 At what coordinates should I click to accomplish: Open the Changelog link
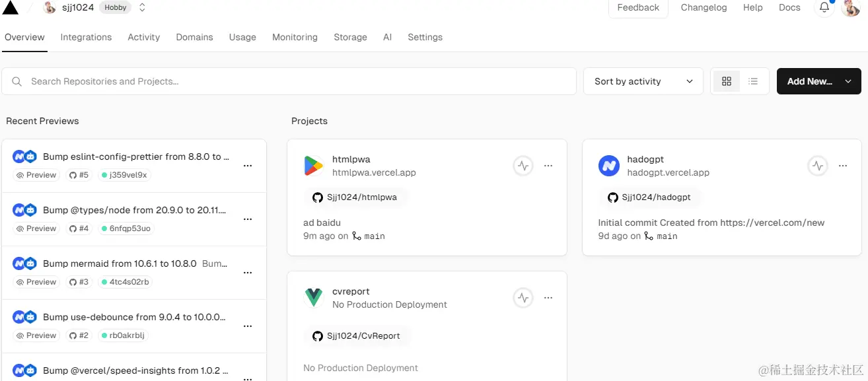coord(704,8)
